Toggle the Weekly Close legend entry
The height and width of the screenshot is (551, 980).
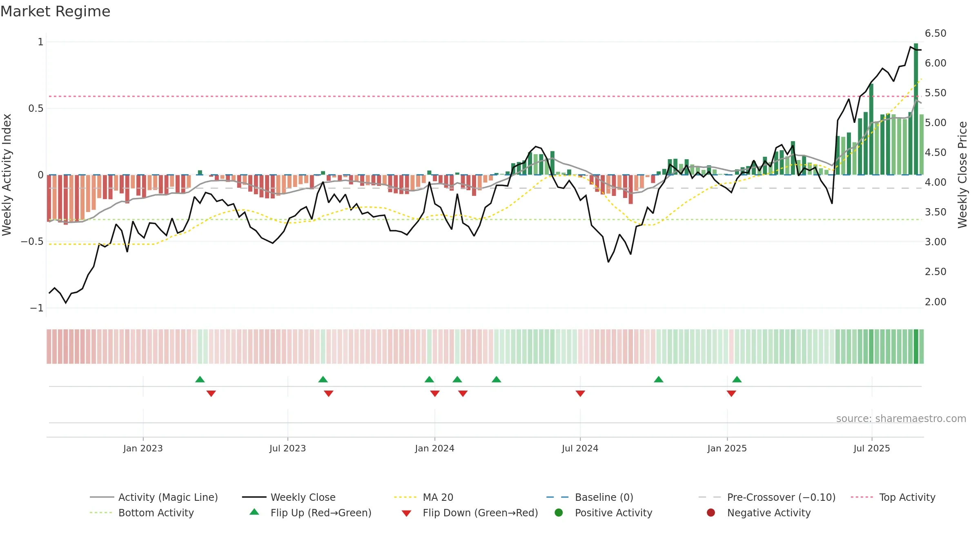pos(289,497)
